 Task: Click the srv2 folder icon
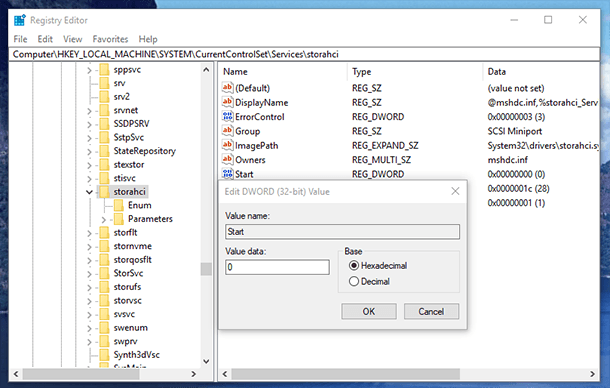coord(104,97)
